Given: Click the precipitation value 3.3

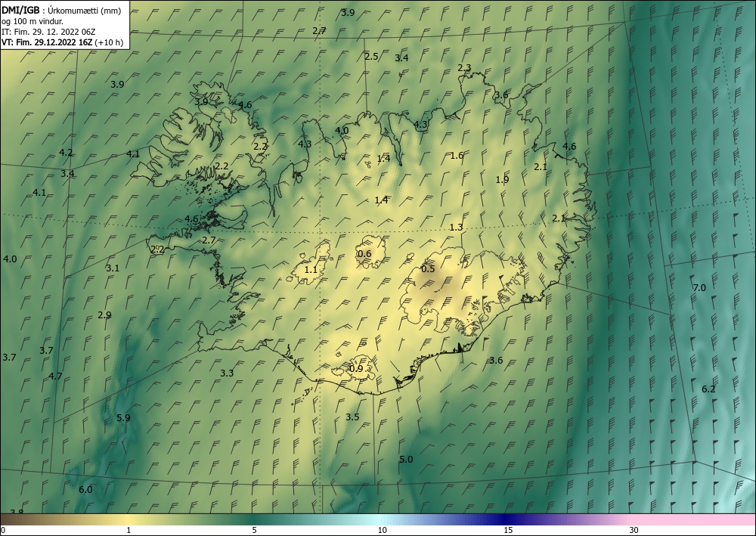Looking at the screenshot, I should click(x=227, y=373).
